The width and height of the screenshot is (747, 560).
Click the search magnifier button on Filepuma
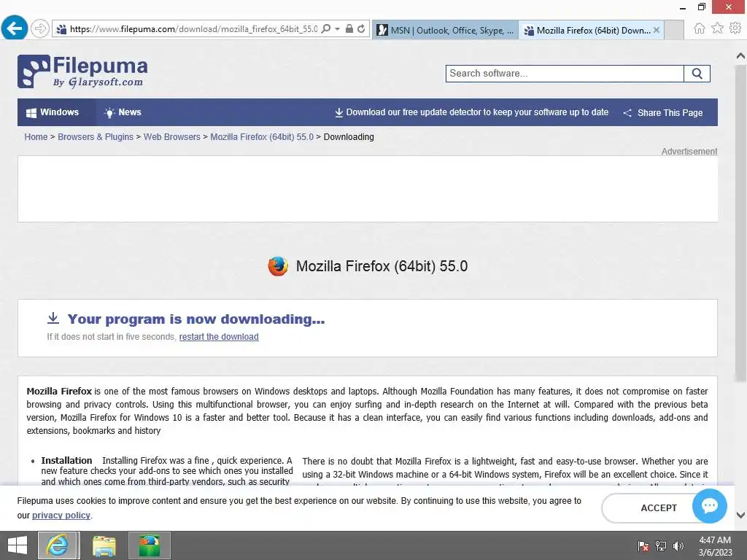pos(697,74)
